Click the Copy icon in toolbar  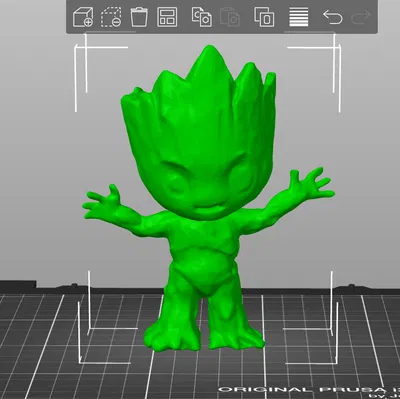tap(202, 17)
